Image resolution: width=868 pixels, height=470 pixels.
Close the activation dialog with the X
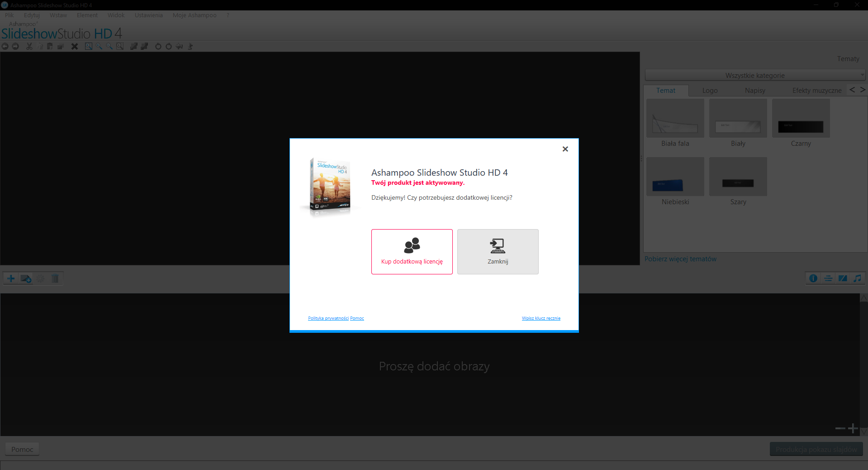(565, 149)
